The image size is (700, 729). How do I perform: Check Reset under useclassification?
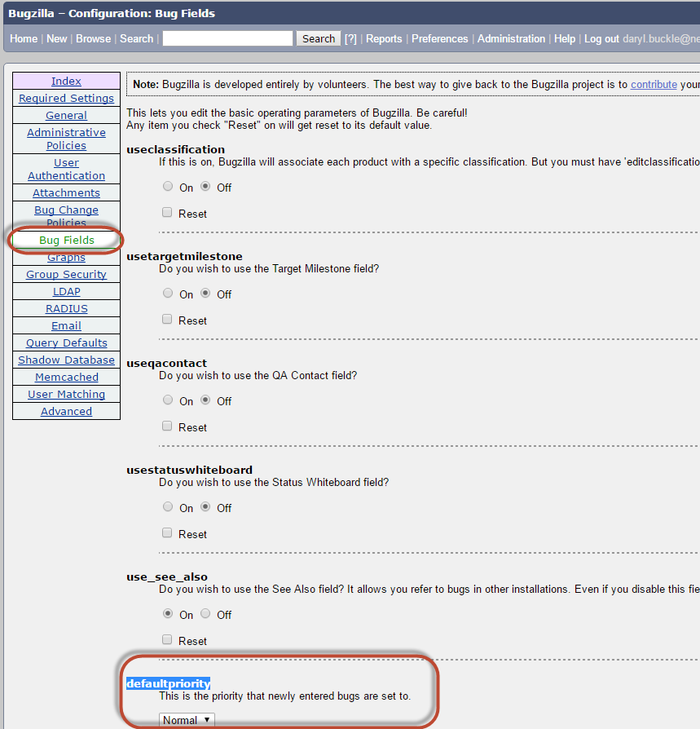(x=167, y=213)
